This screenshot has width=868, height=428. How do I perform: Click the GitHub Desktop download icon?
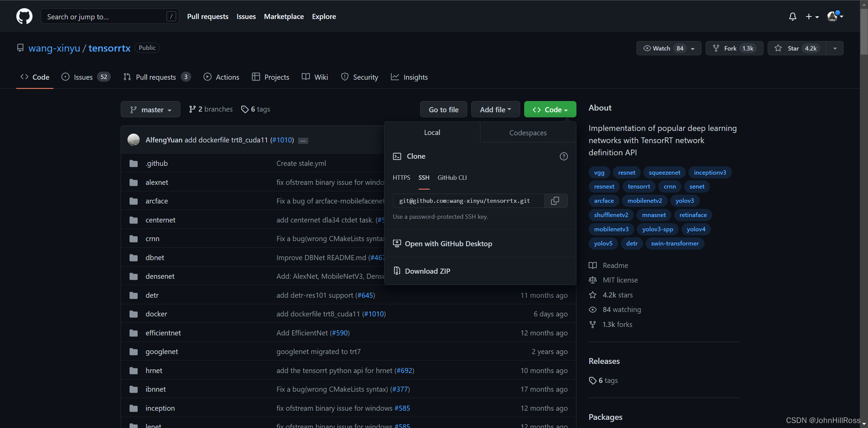pyautogui.click(x=397, y=243)
